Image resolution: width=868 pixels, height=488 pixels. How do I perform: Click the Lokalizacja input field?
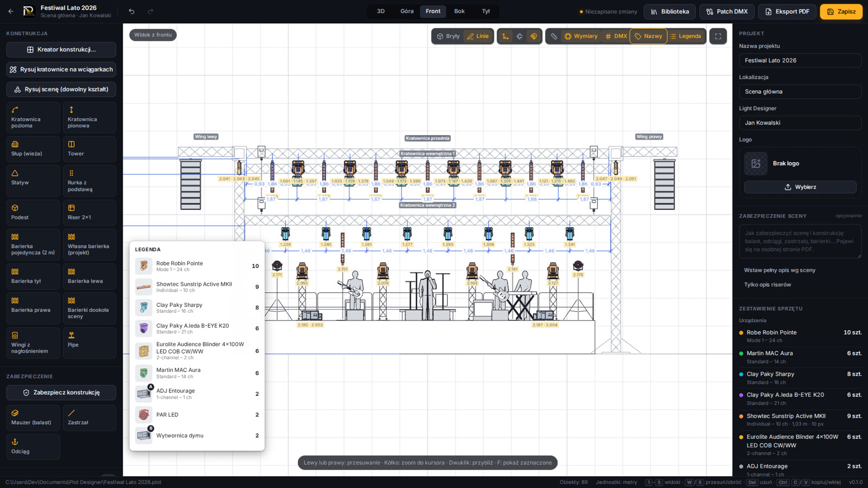pyautogui.click(x=800, y=92)
